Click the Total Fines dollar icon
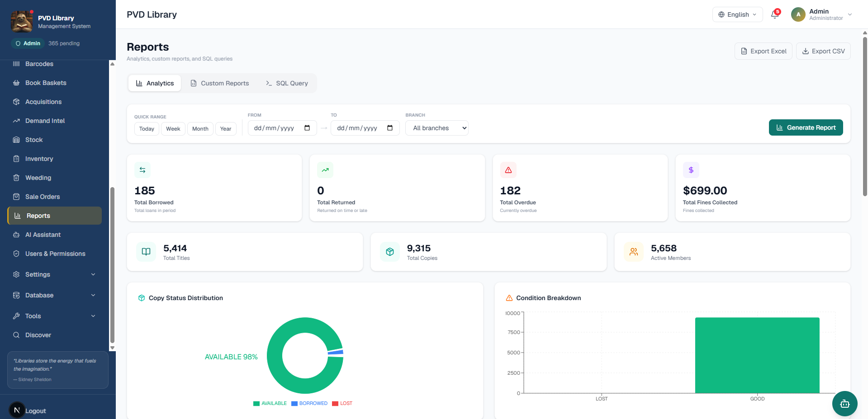868x419 pixels. (x=691, y=170)
